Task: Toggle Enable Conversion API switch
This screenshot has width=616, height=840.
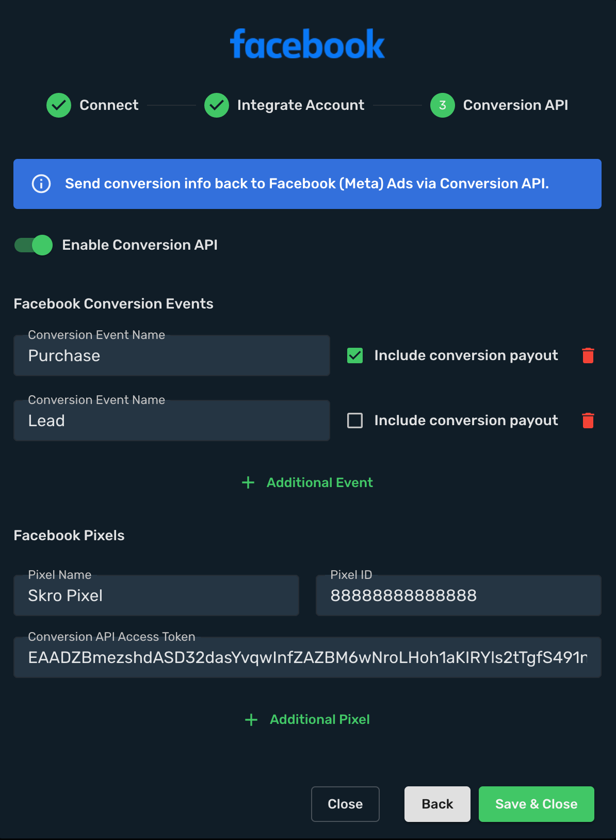Action: coord(34,245)
